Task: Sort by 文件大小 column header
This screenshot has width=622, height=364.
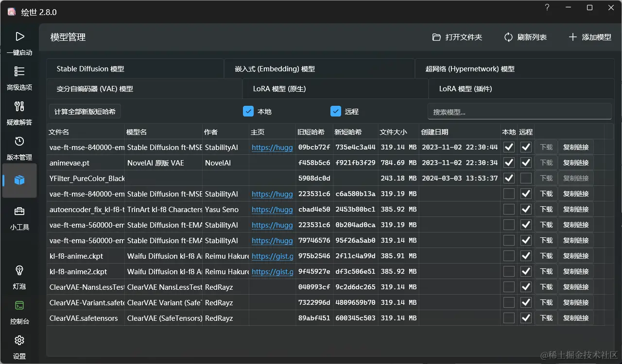Action: (393, 132)
